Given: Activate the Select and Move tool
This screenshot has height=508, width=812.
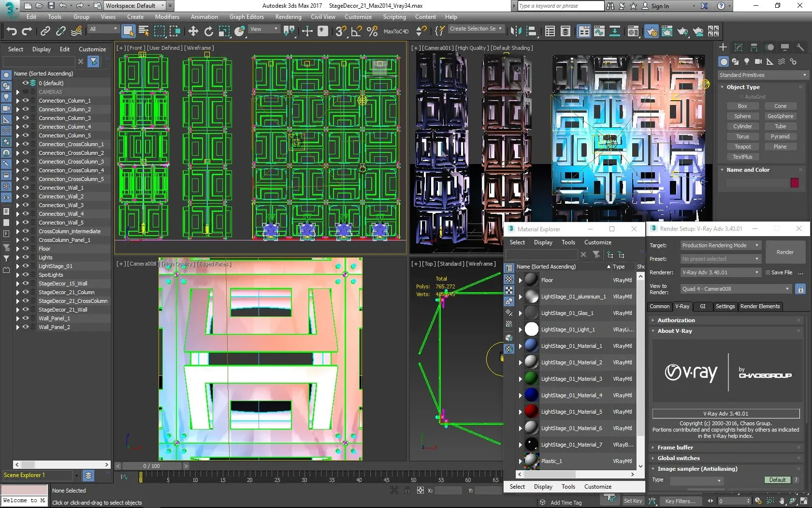Looking at the screenshot, I should click(x=193, y=31).
